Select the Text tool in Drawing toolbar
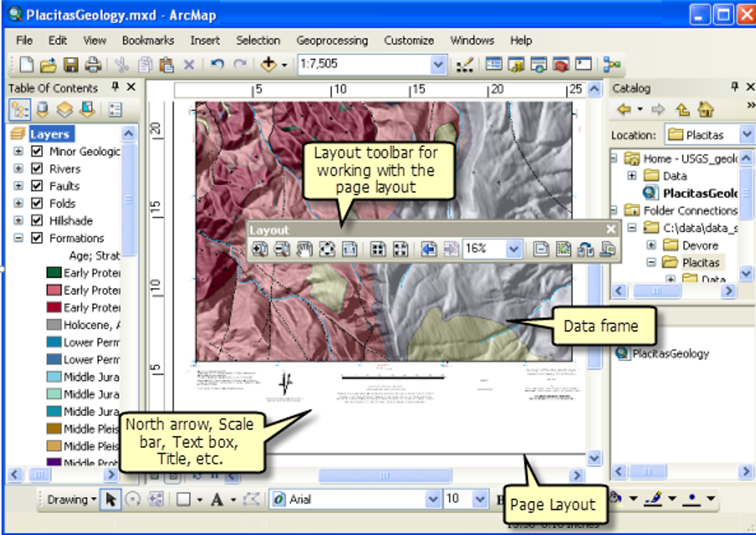Image resolution: width=756 pixels, height=535 pixels. (217, 500)
